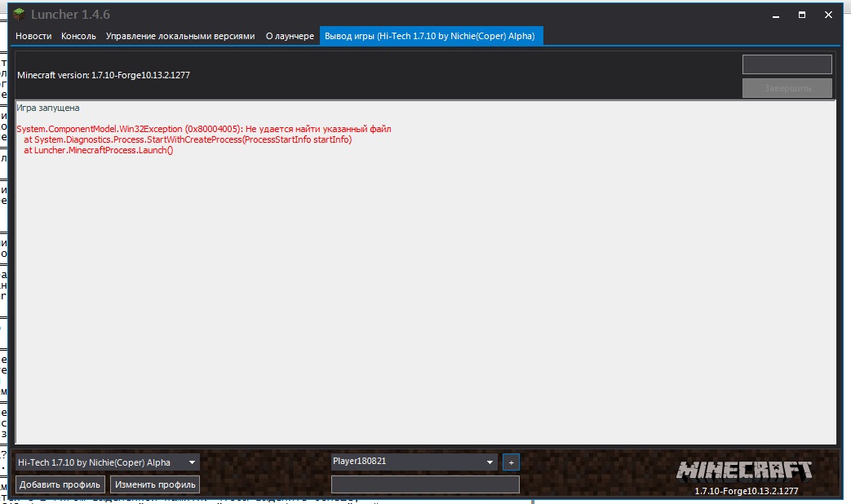Click the Luncher 1.4.6 window title
Viewport: 851px width, 504px height.
coord(70,15)
